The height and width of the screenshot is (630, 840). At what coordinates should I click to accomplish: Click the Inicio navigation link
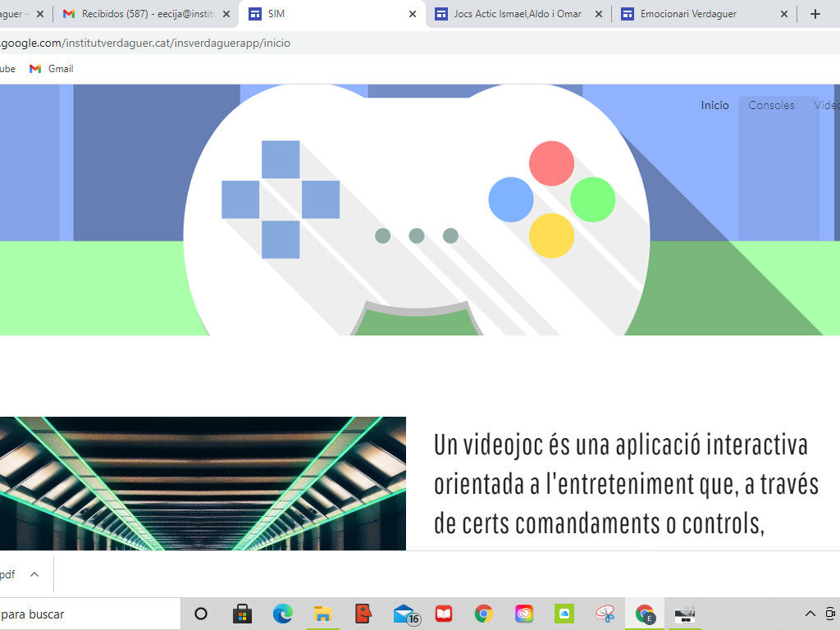(x=714, y=105)
